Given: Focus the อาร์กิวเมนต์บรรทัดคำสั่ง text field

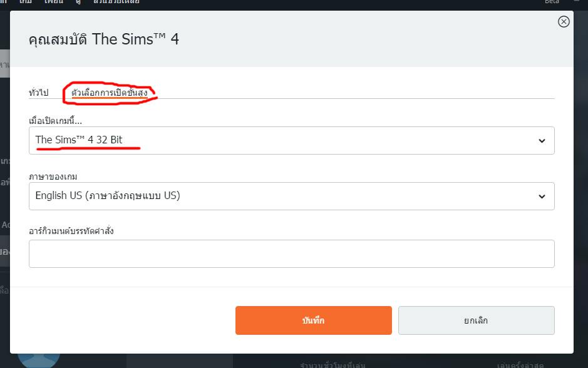Looking at the screenshot, I should [x=291, y=253].
